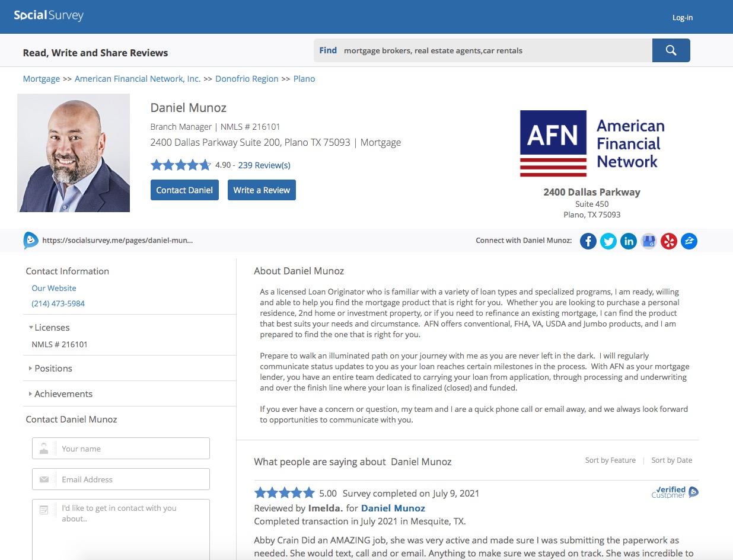The height and width of the screenshot is (560, 733).
Task: Click the five-star rating near 4.90
Action: pos(180,165)
